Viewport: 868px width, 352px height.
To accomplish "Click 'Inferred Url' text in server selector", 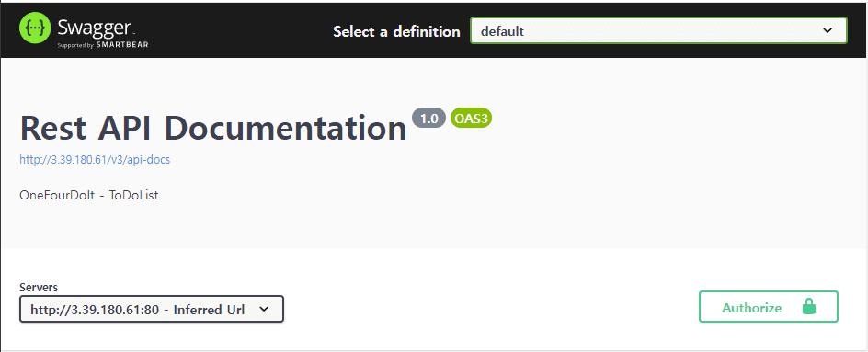I will click(x=210, y=310).
